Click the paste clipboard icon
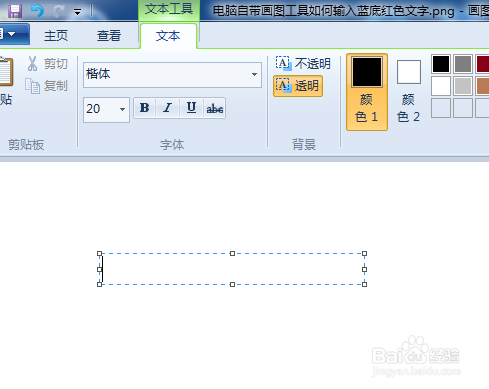The width and height of the screenshot is (489, 389). tap(6, 72)
